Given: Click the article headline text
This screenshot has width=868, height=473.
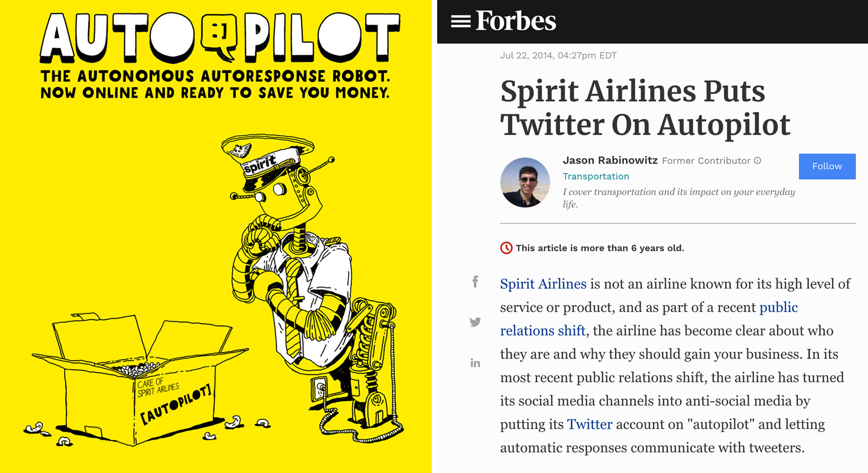Looking at the screenshot, I should point(646,108).
